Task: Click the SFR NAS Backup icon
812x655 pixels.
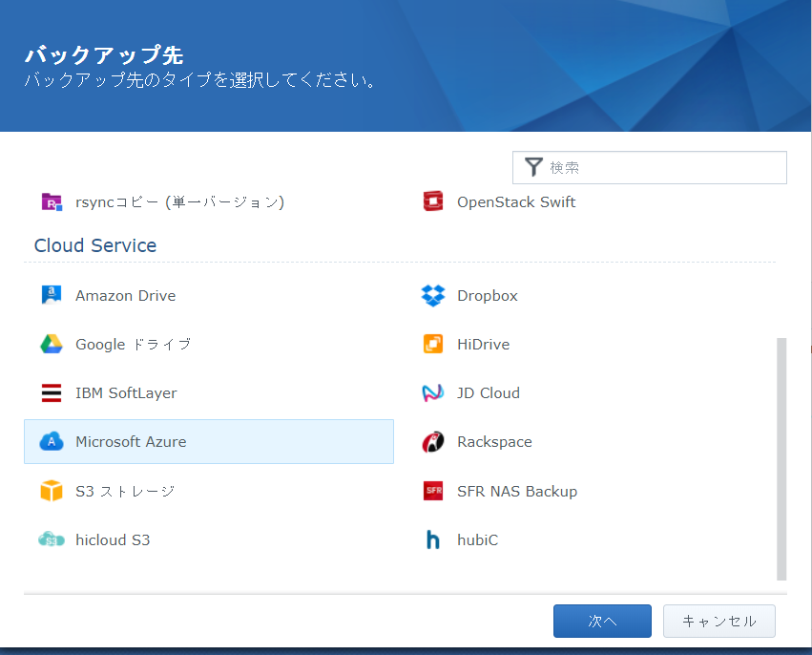Action: [433, 491]
